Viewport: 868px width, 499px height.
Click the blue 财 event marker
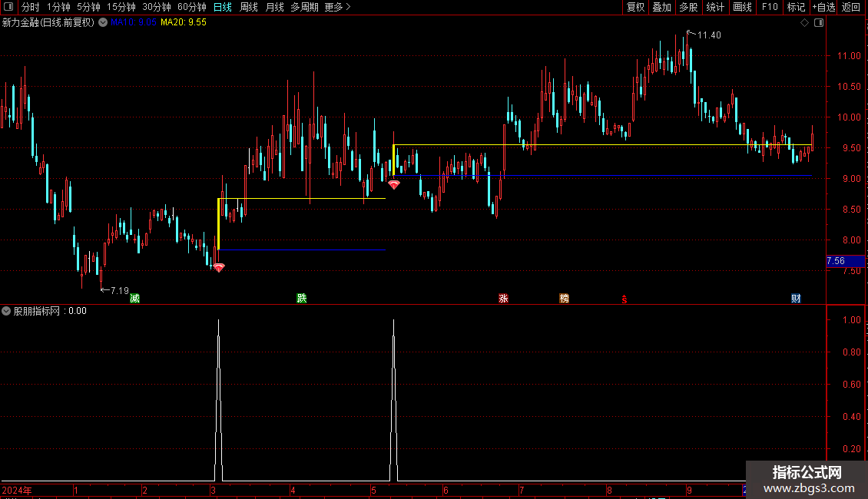click(x=796, y=299)
